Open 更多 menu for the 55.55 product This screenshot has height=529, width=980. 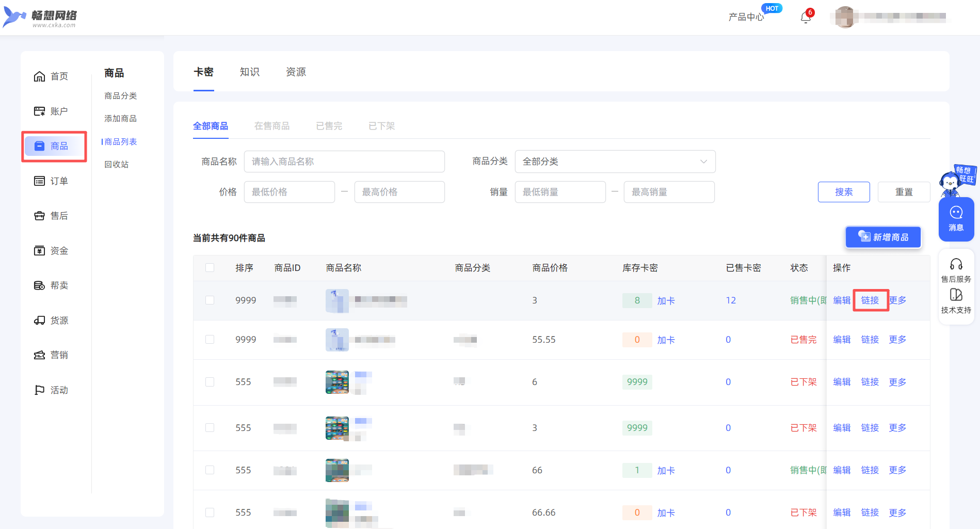pos(897,340)
